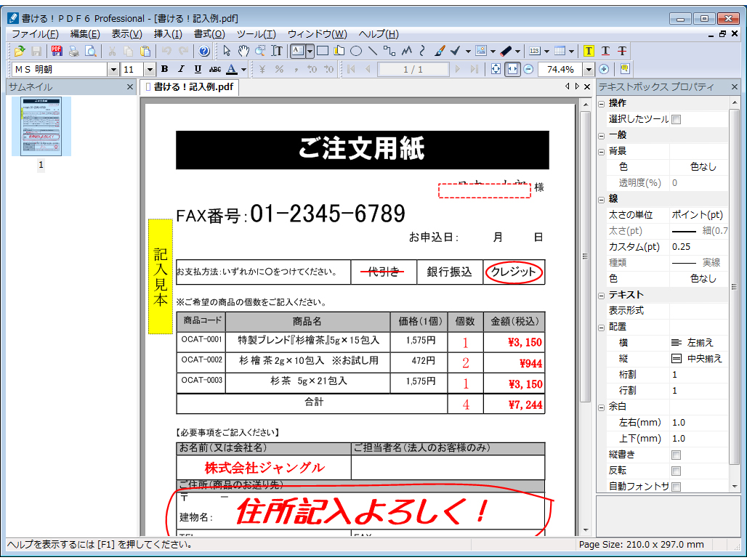Apply italic formatting with the I button
The height and width of the screenshot is (560, 747).
[x=180, y=70]
